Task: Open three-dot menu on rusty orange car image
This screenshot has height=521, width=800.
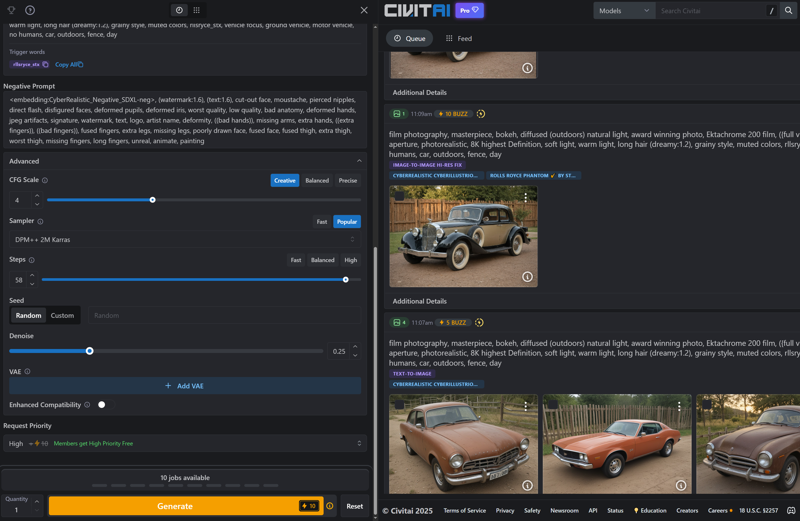Action: click(x=526, y=406)
